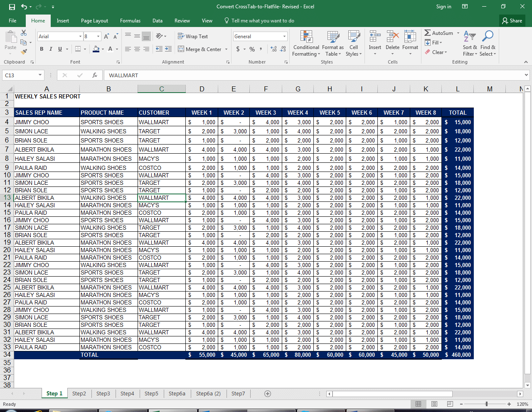Open the Clear dropdown
Viewport: 532px width, 412px height.
tap(436, 52)
